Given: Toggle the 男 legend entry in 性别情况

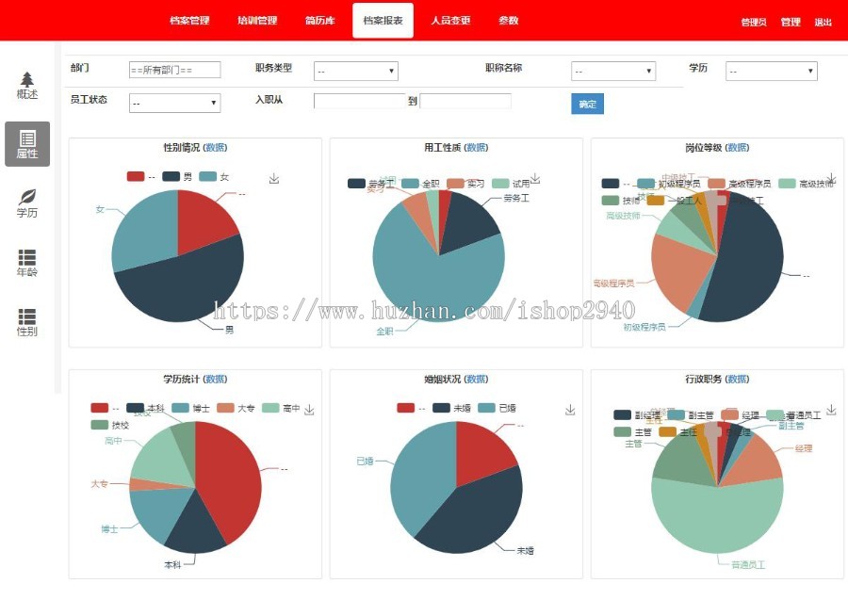Looking at the screenshot, I should [177, 176].
